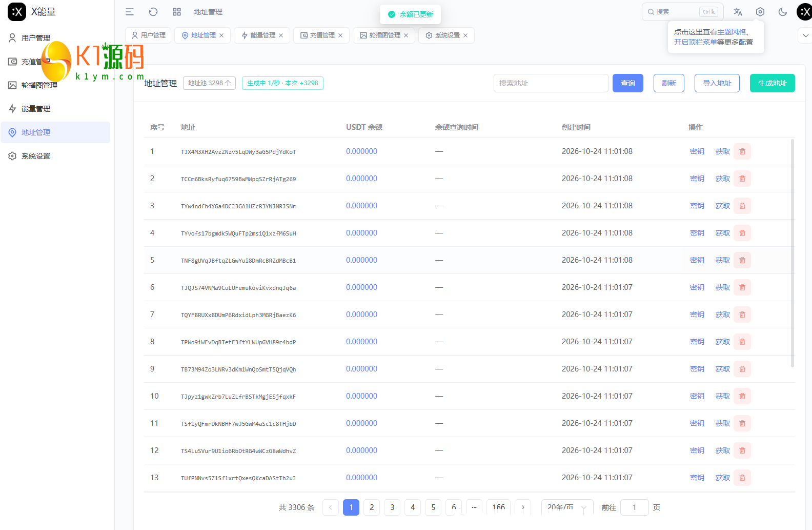Focus the top global search box
Image resolution: width=812 pixels, height=530 pixels.
[x=683, y=12]
